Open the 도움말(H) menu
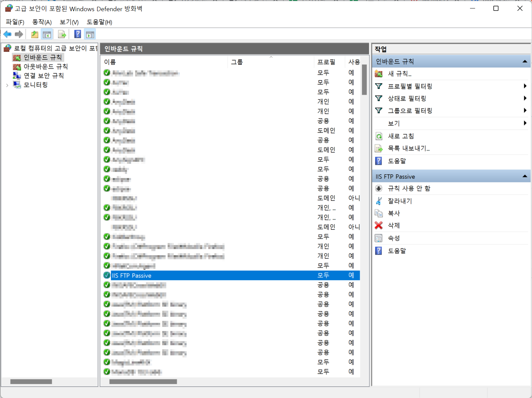Screen dimensions: 532x398 [99, 22]
